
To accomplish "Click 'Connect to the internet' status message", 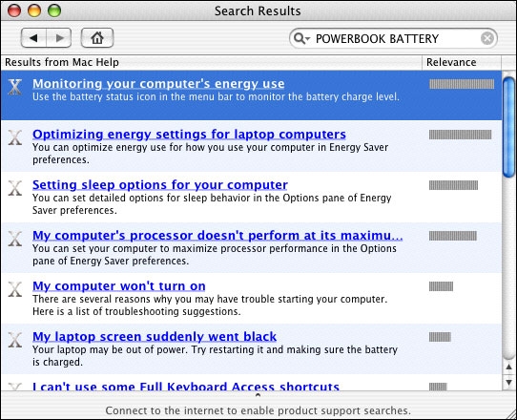I will (x=258, y=410).
